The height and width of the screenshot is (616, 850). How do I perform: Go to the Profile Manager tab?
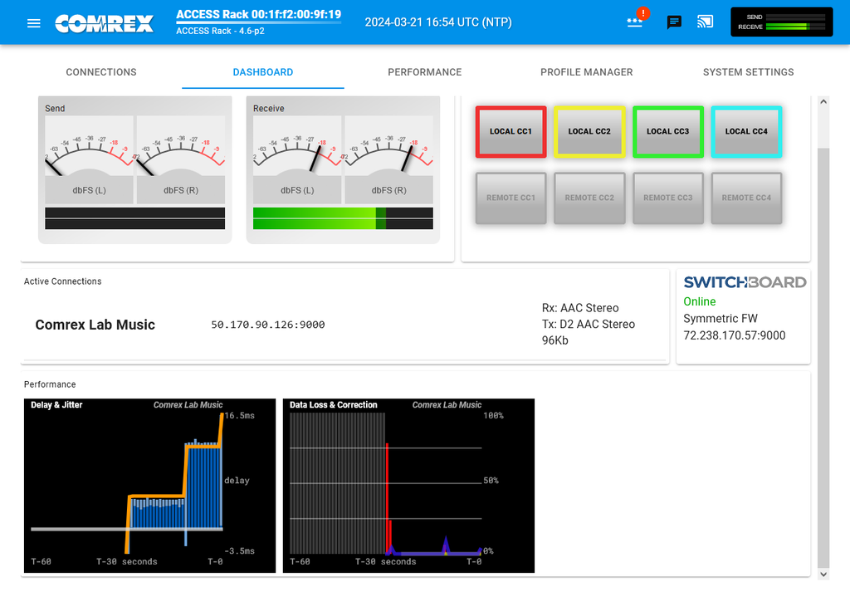click(587, 72)
